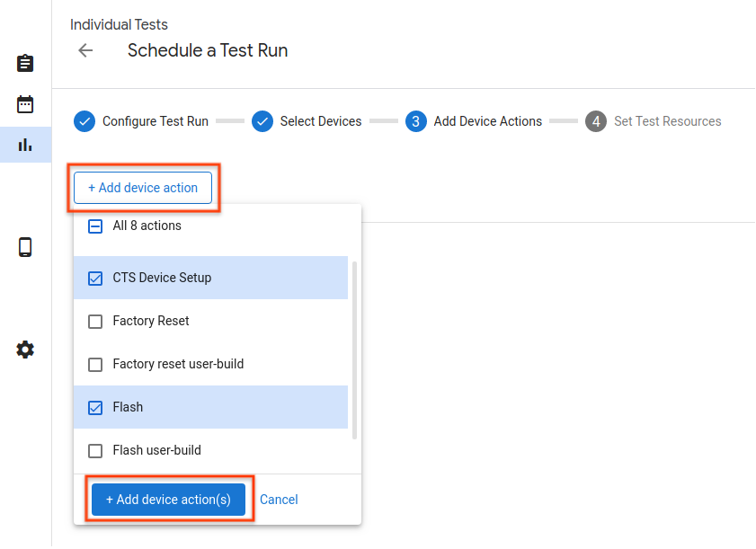The image size is (756, 549).
Task: Click the Configure Test Run checkmark circle
Action: tap(84, 120)
